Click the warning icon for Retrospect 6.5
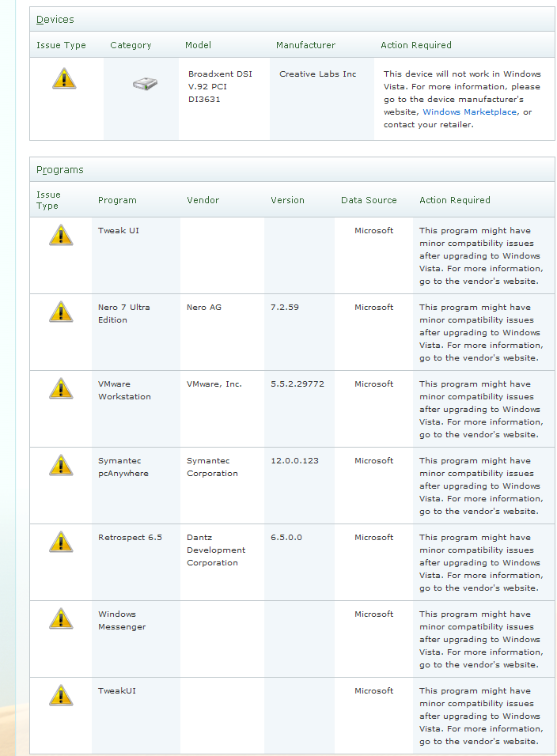 point(61,542)
